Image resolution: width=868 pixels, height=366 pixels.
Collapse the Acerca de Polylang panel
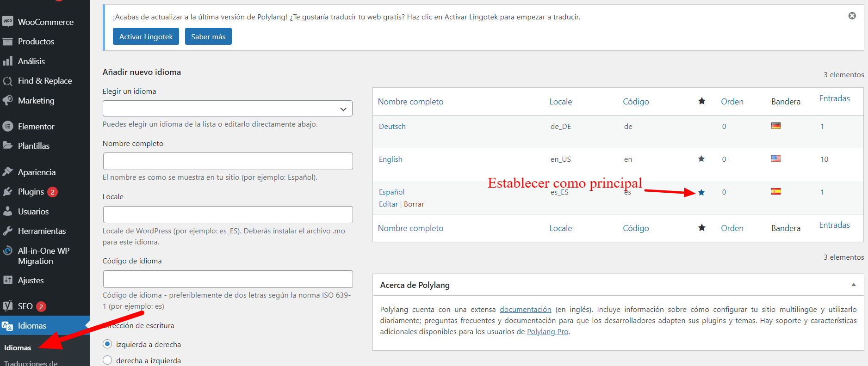(854, 285)
